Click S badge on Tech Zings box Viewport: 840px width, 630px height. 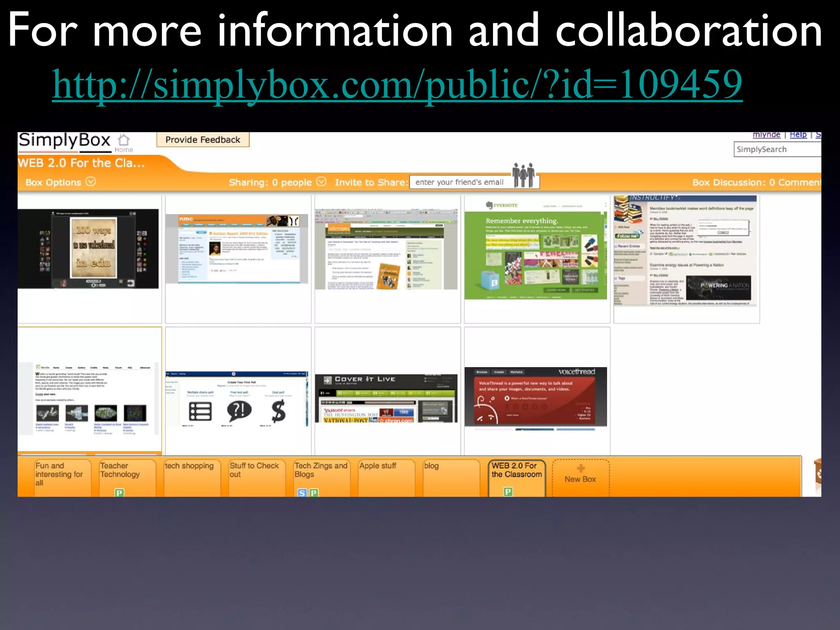pyautogui.click(x=302, y=493)
